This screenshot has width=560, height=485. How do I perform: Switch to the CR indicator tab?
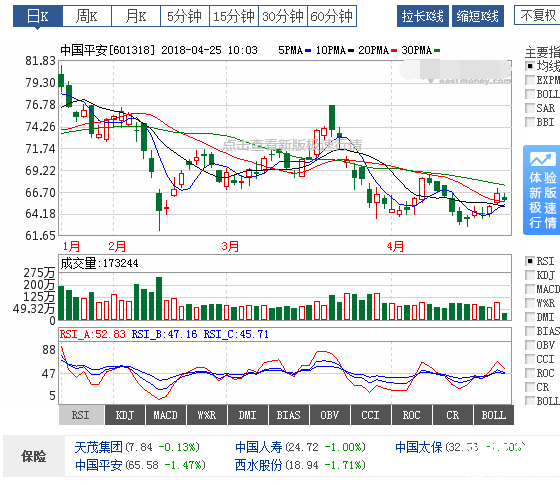pyautogui.click(x=452, y=415)
